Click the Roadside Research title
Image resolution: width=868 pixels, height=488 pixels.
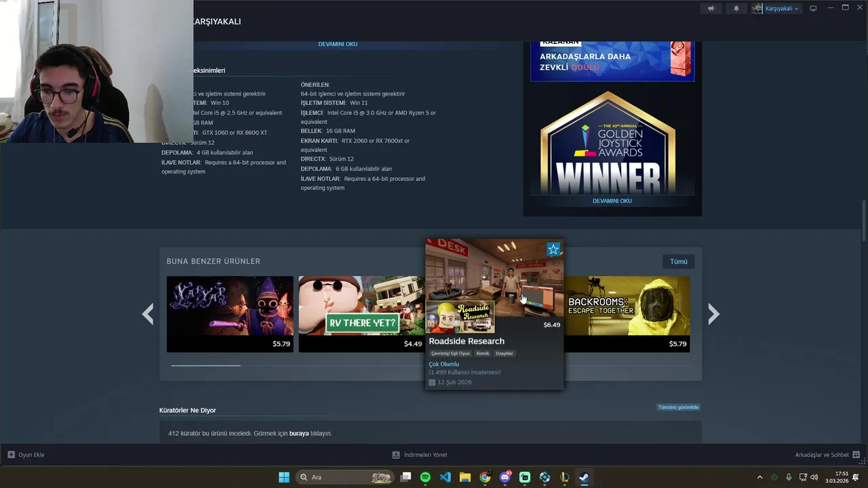[467, 341]
